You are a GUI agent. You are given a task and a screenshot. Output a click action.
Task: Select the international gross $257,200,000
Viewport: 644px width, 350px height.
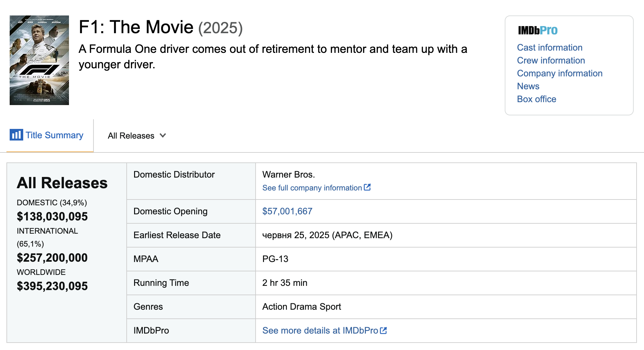click(52, 258)
